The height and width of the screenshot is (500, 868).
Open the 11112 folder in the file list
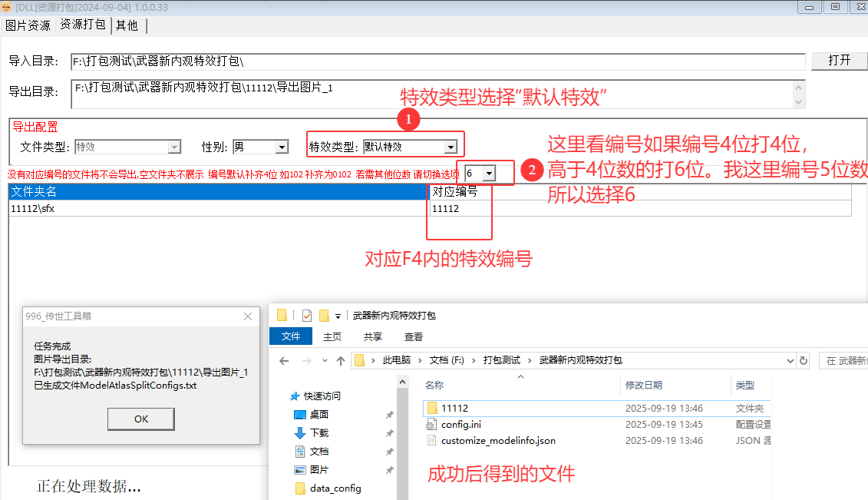pos(454,408)
